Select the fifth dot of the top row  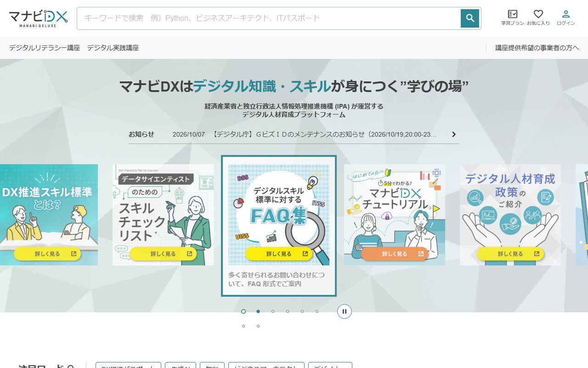302,311
